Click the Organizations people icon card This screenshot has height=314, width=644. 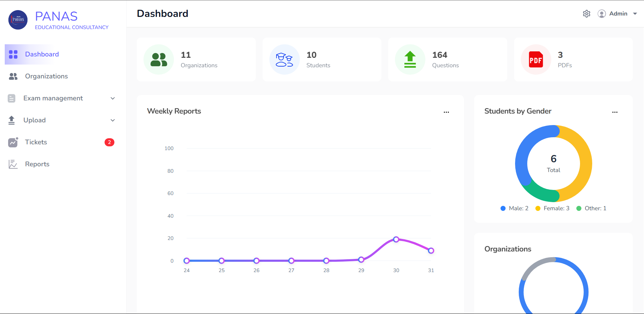pyautogui.click(x=159, y=59)
